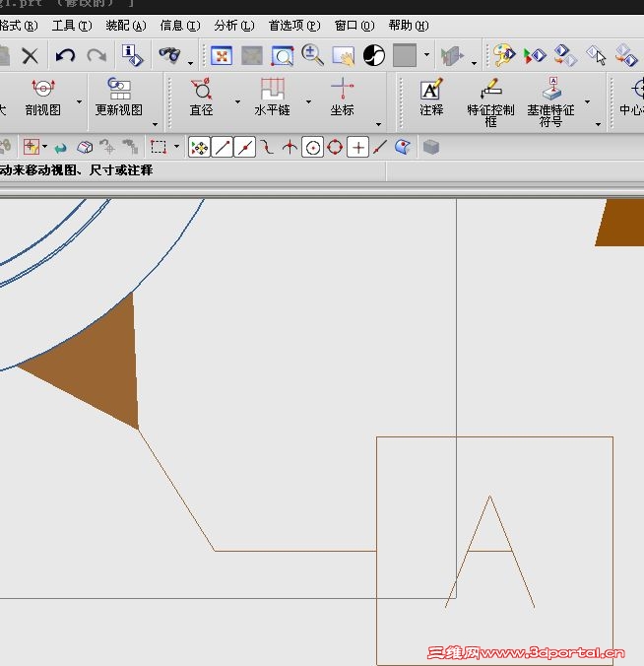The width and height of the screenshot is (644, 666).
Task: Open the 格式 menu
Action: (19, 26)
